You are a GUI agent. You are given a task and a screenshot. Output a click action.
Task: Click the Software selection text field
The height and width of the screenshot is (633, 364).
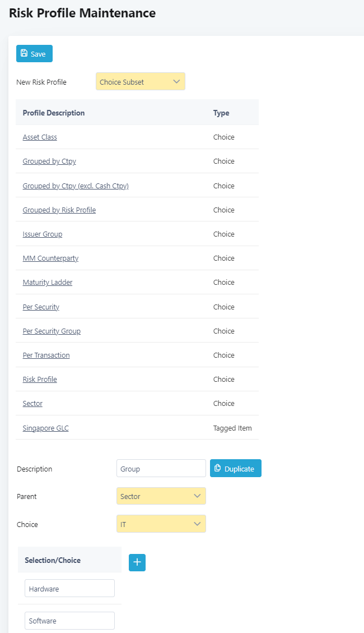(70, 621)
